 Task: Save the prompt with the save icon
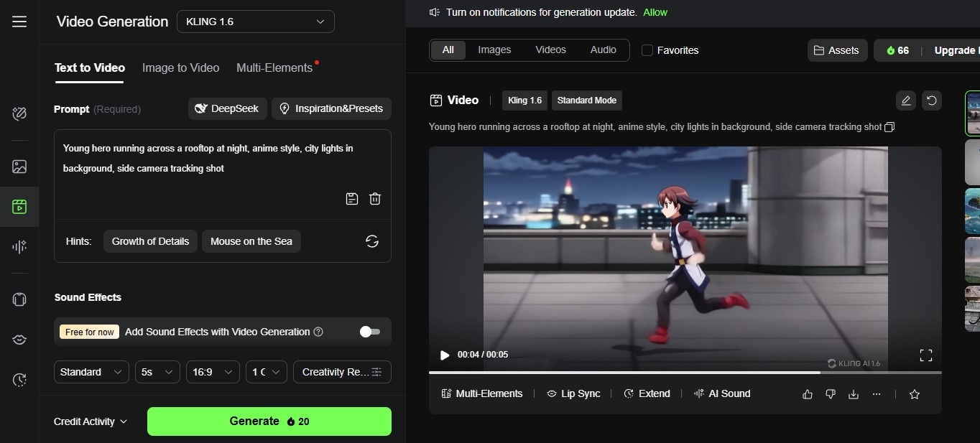pos(352,199)
